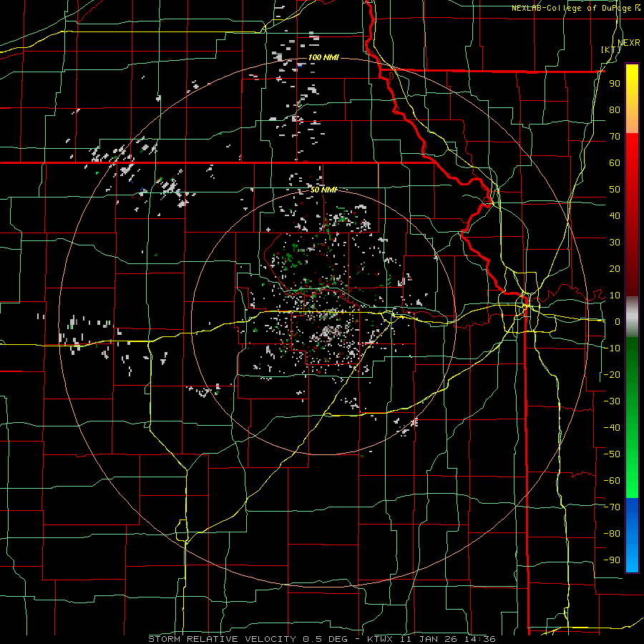644x644 pixels.
Task: Select the 20 value on velocity scale
Action: [x=615, y=268]
